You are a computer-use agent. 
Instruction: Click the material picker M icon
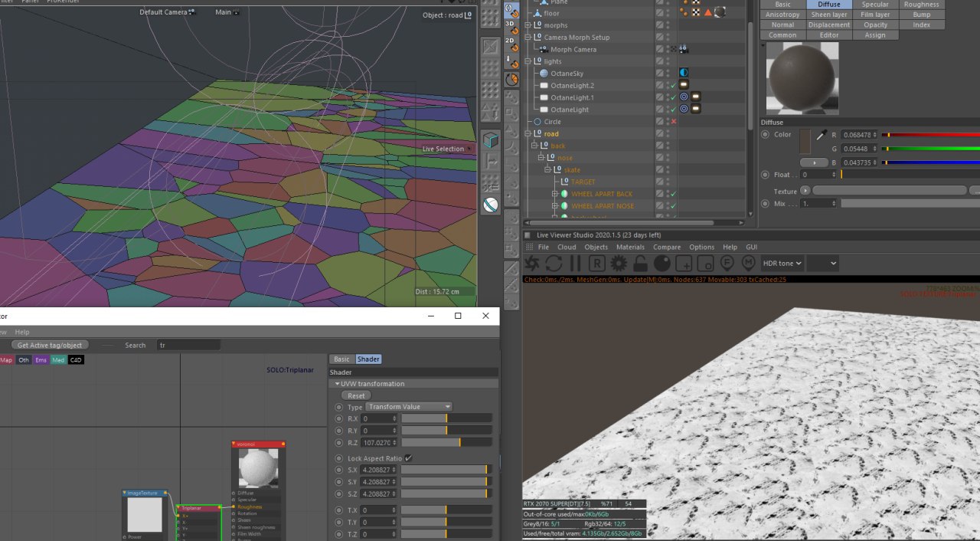748,264
